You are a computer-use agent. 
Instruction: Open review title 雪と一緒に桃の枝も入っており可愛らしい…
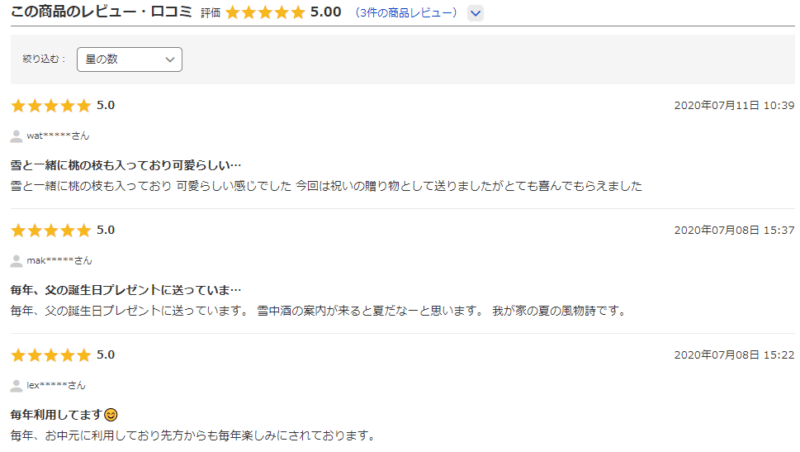click(126, 165)
